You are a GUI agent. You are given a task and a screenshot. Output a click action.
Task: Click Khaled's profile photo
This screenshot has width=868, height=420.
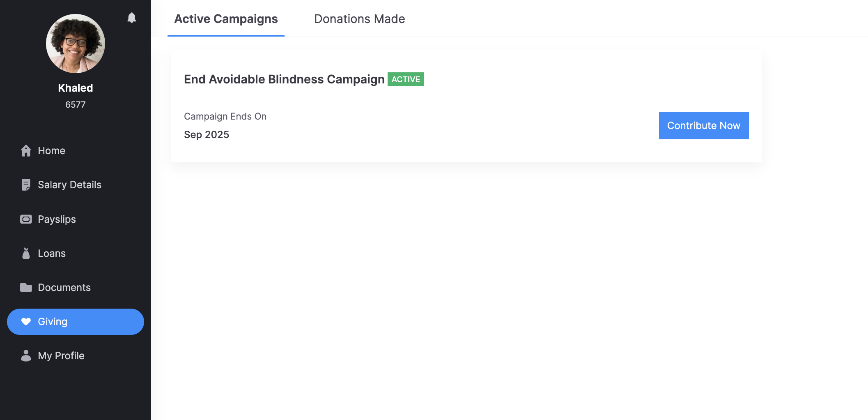click(76, 44)
